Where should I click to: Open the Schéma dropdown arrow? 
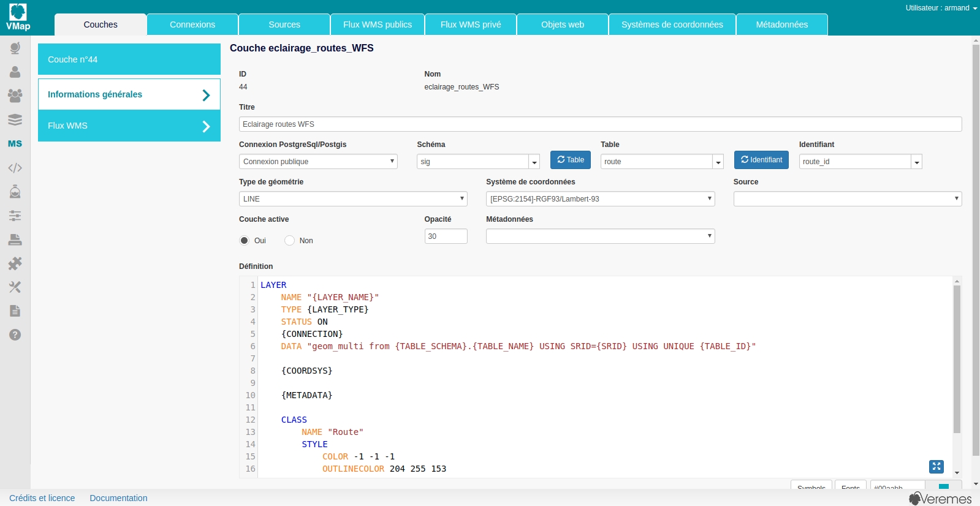pos(534,162)
